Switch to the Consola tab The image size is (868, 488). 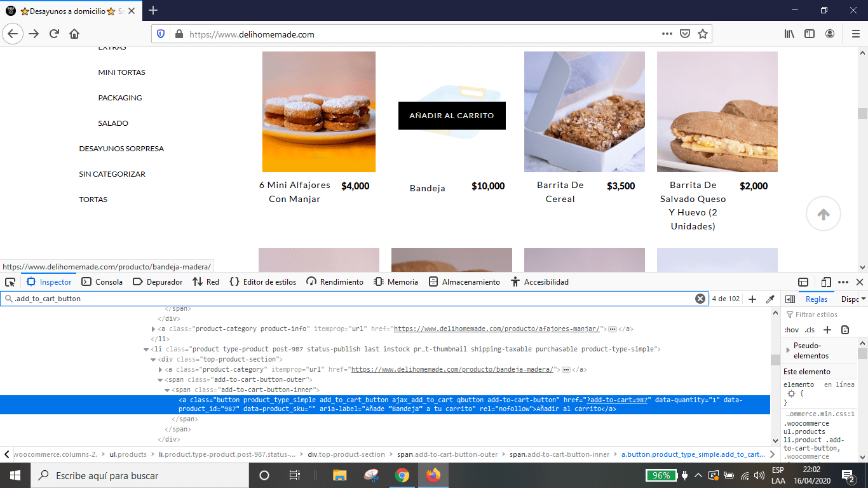(x=102, y=282)
